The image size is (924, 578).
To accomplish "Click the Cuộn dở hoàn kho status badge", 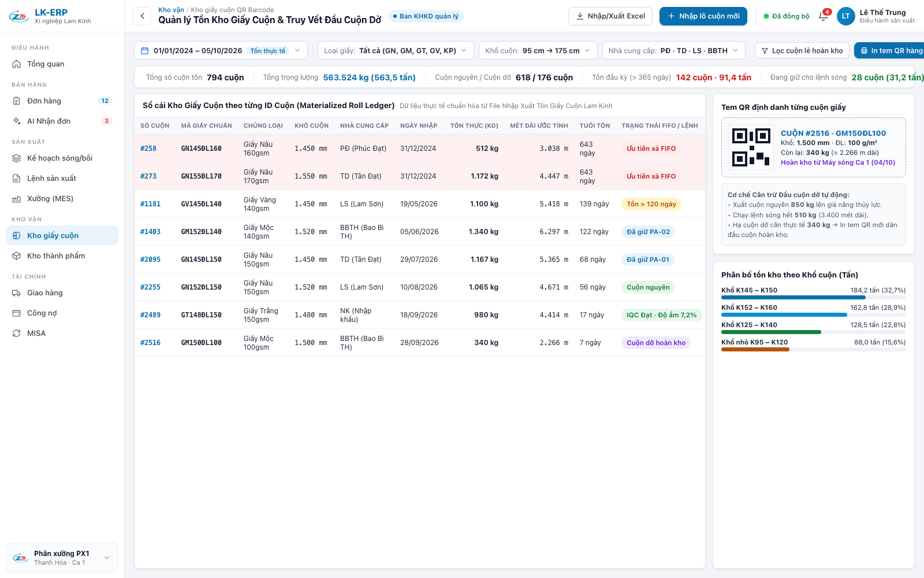I will tap(656, 343).
